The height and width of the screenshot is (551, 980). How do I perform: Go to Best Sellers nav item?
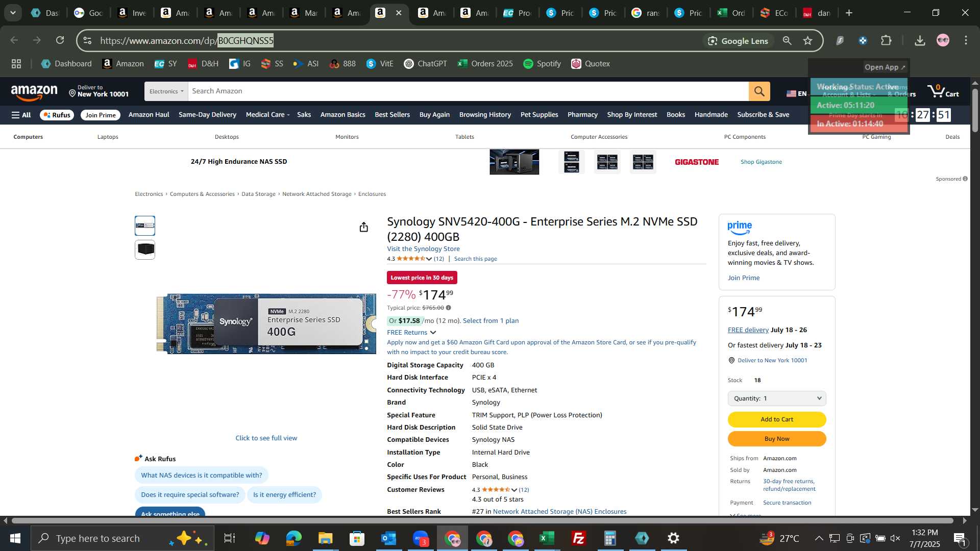click(392, 115)
